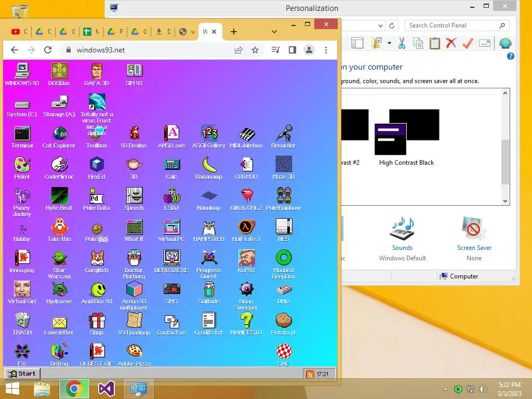Open Potato.yt icon

284,324
